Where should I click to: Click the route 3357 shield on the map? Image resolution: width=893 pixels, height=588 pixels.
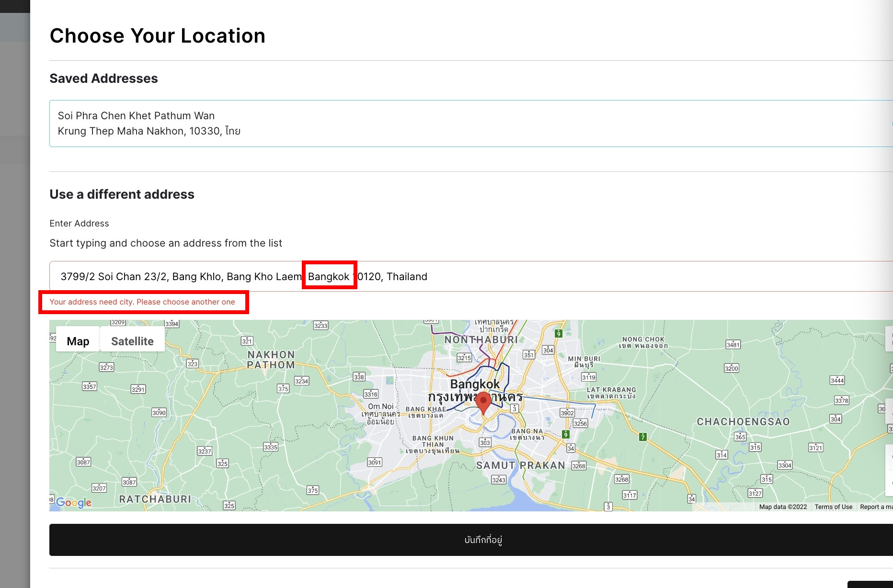pyautogui.click(x=90, y=386)
